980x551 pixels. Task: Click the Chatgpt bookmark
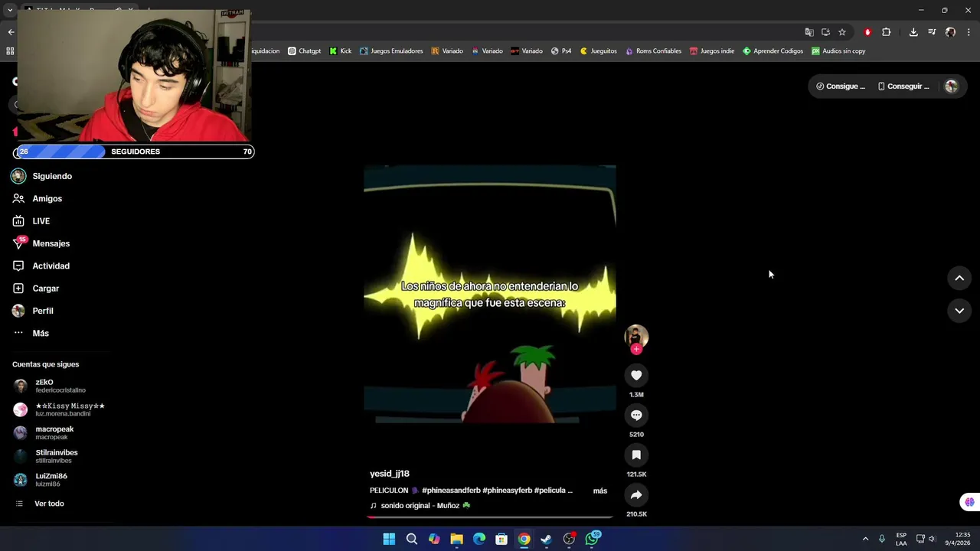(x=304, y=51)
